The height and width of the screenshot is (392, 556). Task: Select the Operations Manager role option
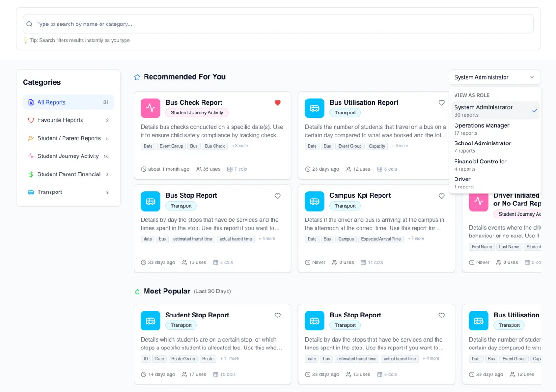pyautogui.click(x=495, y=129)
